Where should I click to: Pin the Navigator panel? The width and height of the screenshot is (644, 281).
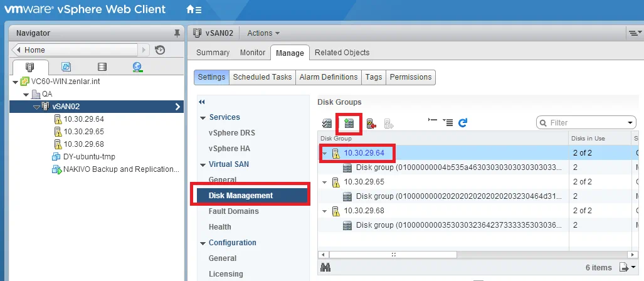coord(177,33)
